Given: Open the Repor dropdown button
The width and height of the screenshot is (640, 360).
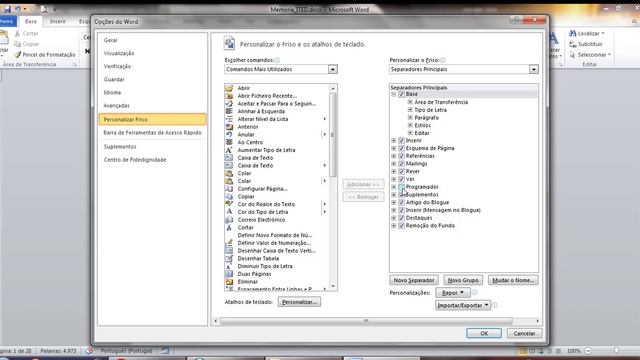Looking at the screenshot, I should tap(453, 293).
